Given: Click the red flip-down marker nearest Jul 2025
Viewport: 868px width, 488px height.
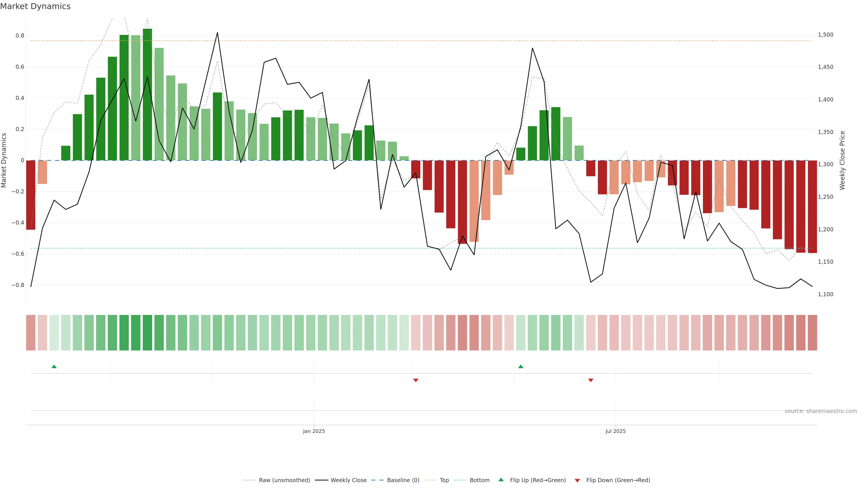Looking at the screenshot, I should [x=590, y=380].
